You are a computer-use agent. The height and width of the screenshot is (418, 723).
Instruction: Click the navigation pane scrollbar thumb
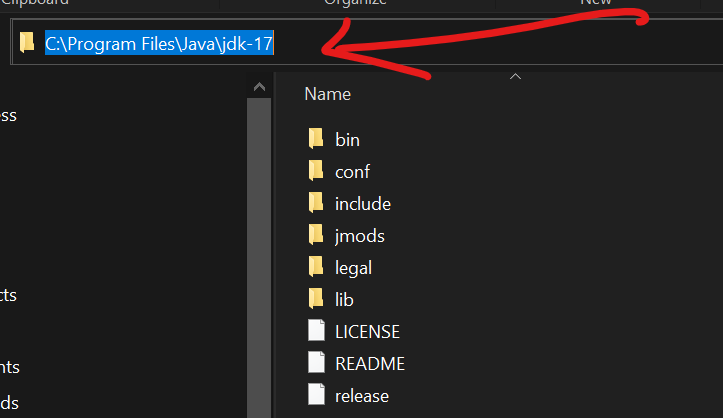pyautogui.click(x=259, y=258)
